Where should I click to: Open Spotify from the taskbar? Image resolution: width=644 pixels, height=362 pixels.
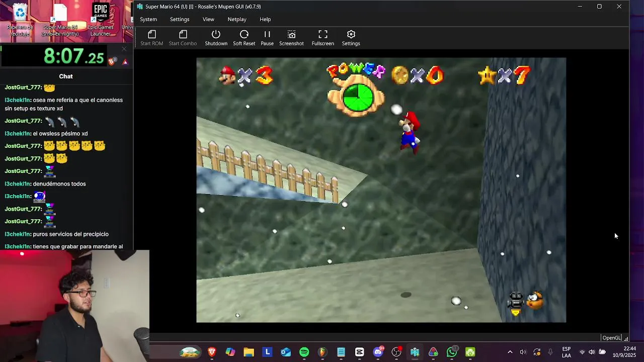point(304,352)
